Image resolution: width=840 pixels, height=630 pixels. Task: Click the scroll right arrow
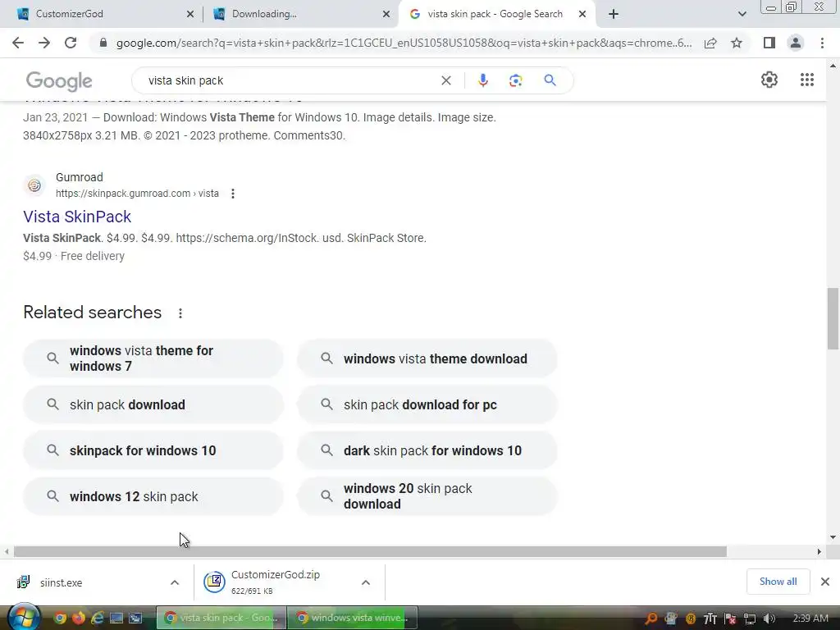coord(819,551)
